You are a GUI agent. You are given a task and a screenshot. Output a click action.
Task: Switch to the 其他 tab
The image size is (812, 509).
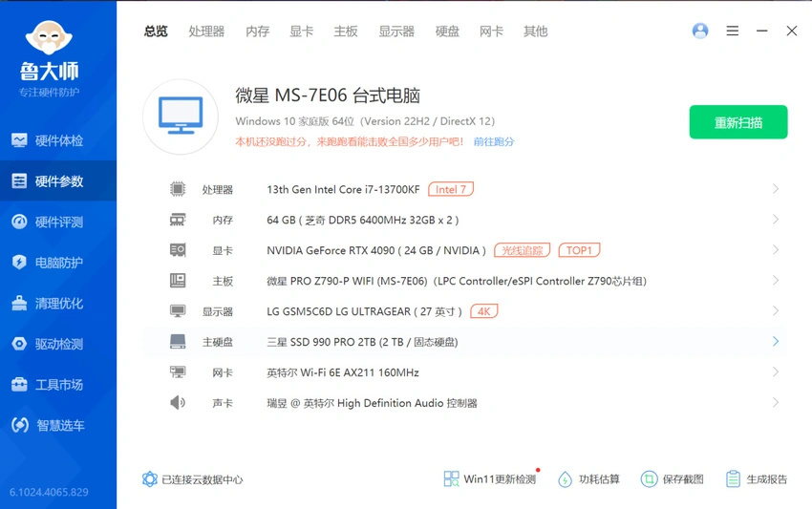[535, 32]
